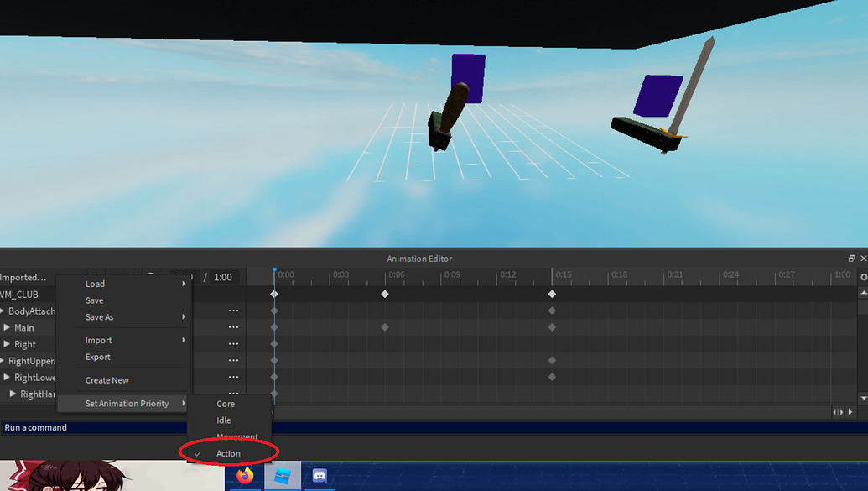This screenshot has height=491, width=868.
Task: Click the vertical scrollbar thumb in timeline
Action: (863, 306)
